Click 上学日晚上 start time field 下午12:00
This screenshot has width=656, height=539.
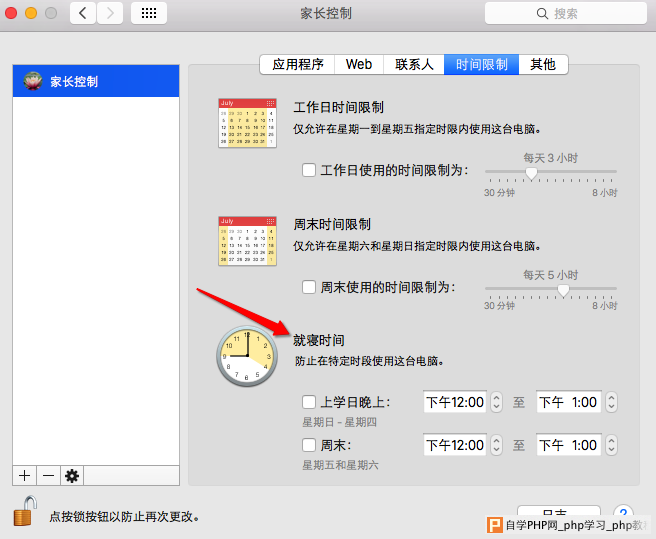[455, 402]
